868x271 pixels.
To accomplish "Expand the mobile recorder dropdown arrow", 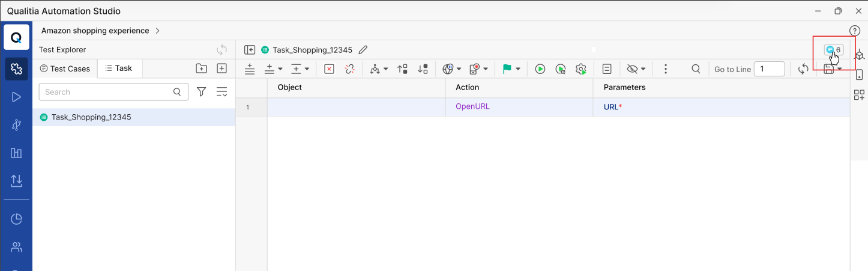I will pos(486,69).
